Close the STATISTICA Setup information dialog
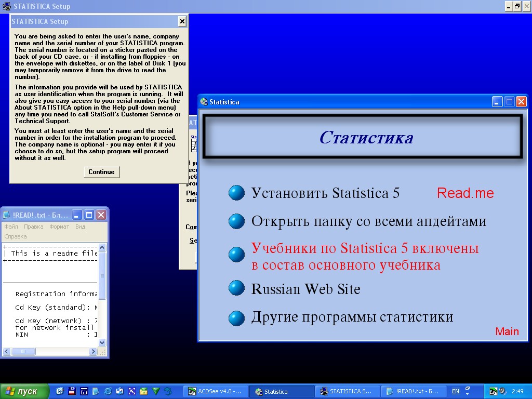Screen dimensions: 532x399 182,21
